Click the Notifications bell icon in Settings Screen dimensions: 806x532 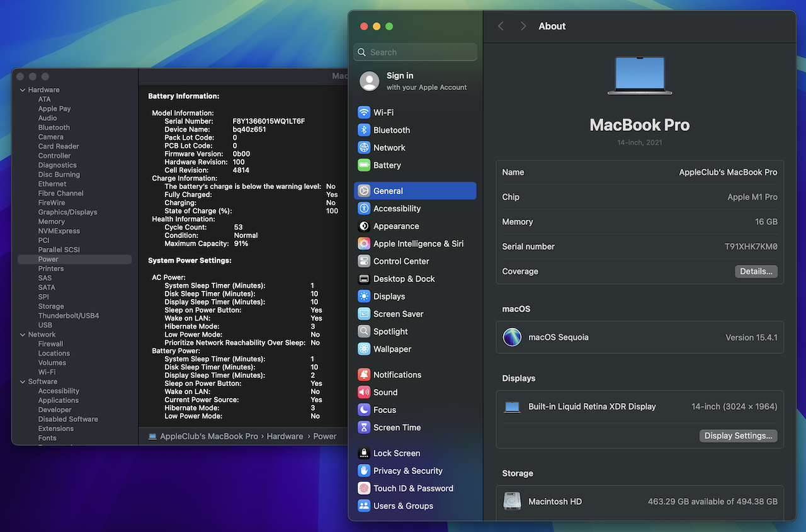point(364,375)
